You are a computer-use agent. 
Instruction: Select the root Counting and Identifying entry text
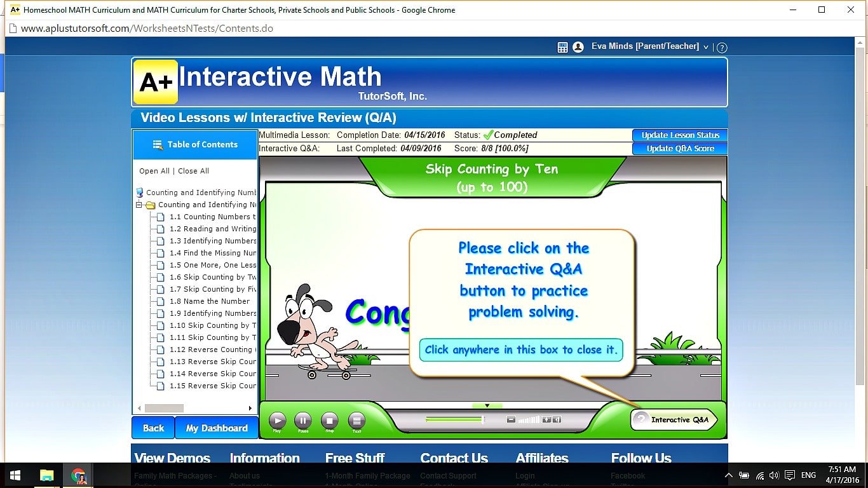click(201, 193)
